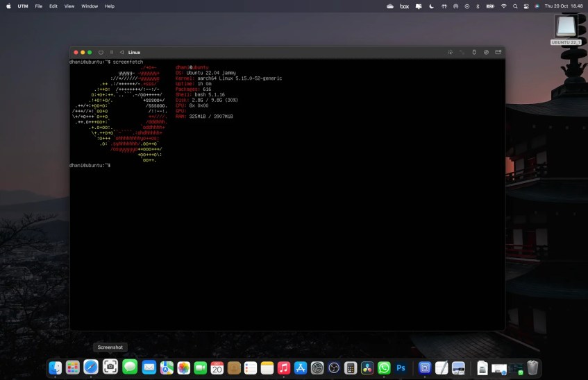The height and width of the screenshot is (380, 588).
Task: Click the terminal prompt 'dhani@ubuntu:~$' at bottom
Action: [90, 165]
